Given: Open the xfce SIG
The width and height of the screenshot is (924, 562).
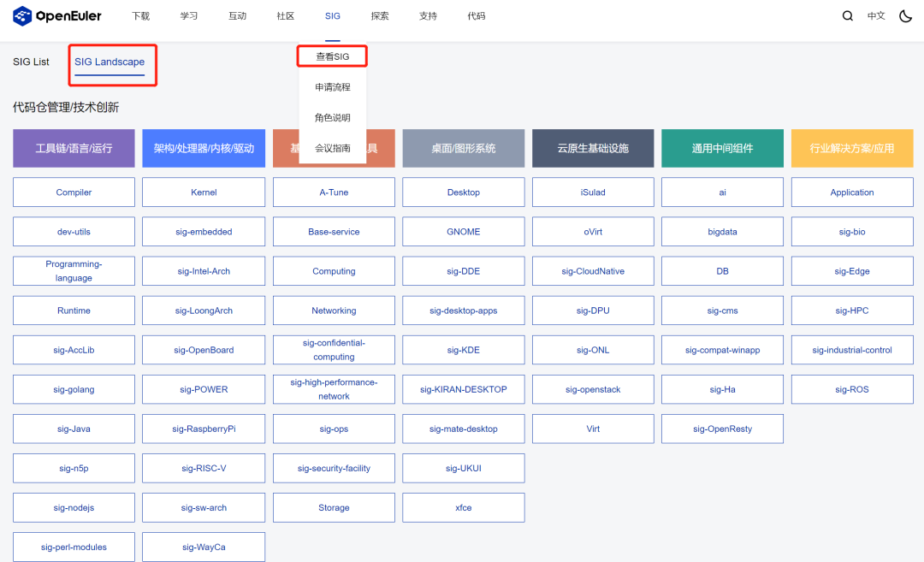Looking at the screenshot, I should point(463,507).
